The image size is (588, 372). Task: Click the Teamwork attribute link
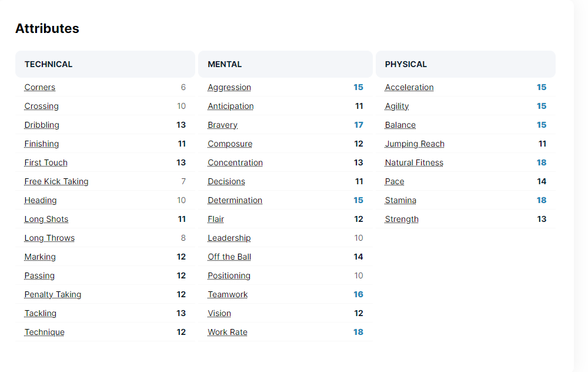click(x=228, y=295)
